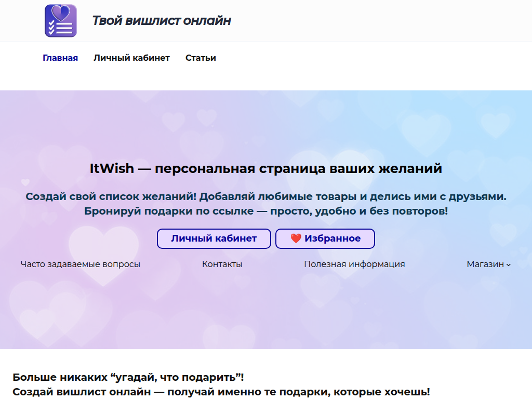The image size is (532, 399).
Task: Click the dark strip at the page bottom
Action: [x=266, y=397]
